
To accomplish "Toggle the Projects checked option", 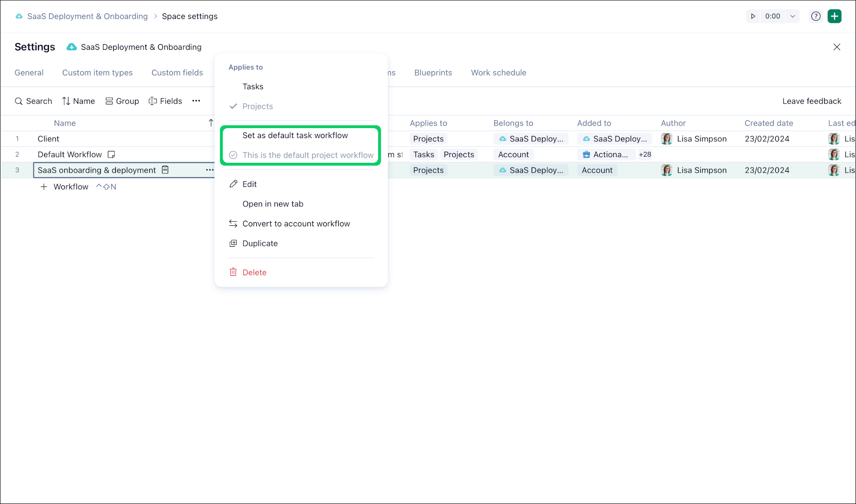I will point(257,106).
